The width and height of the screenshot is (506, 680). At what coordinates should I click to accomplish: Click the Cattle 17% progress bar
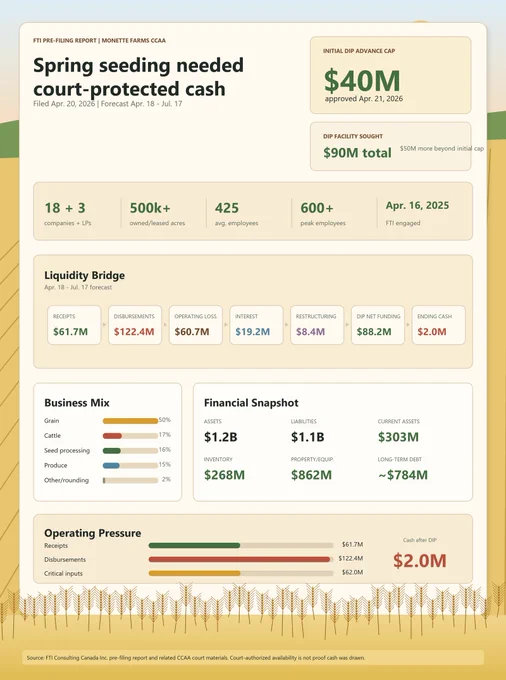(130, 436)
